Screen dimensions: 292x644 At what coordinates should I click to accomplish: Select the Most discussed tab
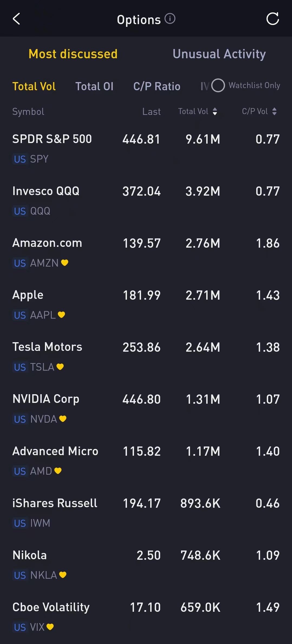click(73, 54)
